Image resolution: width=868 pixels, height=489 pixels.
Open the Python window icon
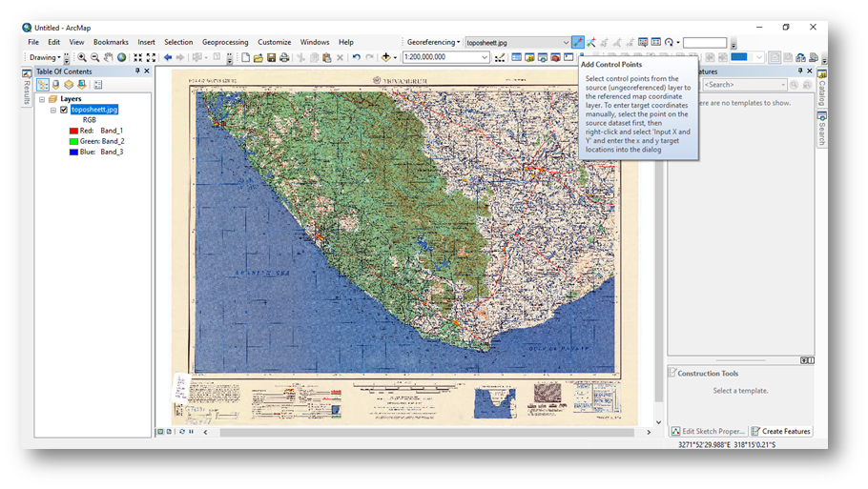568,57
